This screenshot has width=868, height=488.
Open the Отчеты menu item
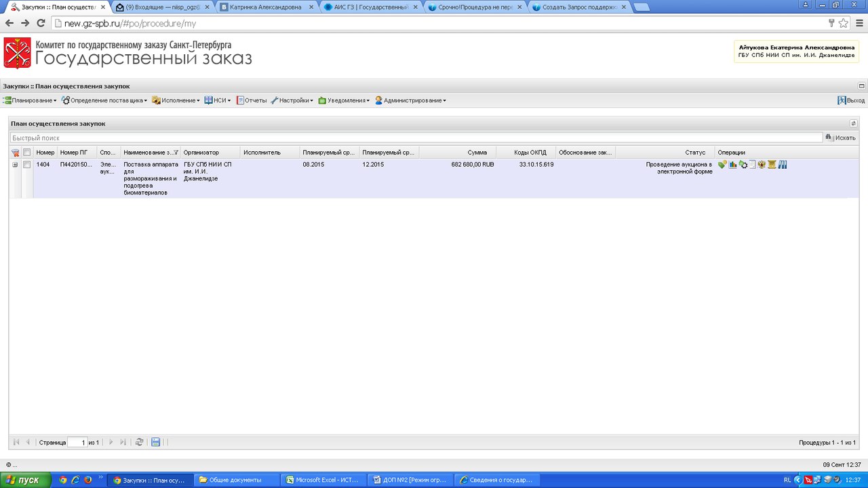point(252,100)
